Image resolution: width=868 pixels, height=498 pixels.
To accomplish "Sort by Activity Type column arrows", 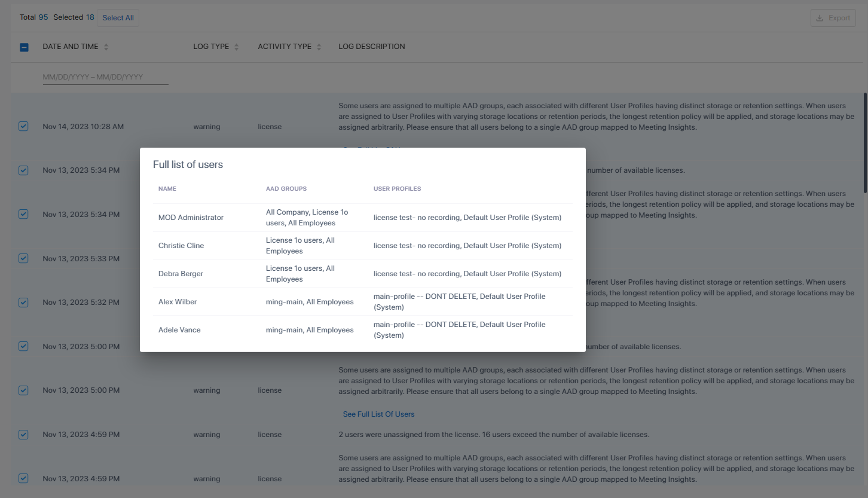I will 319,47.
